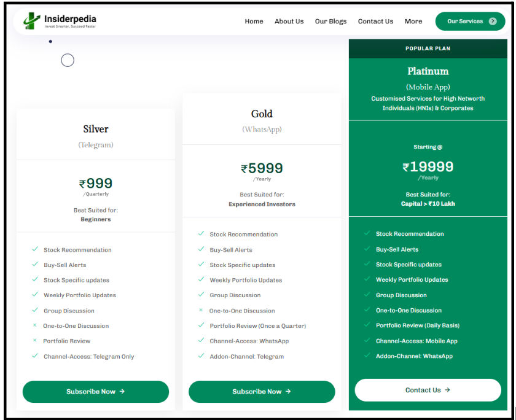Viewport: 516px width, 420px height.
Task: Click Platinum's Weekly Portfolio Updates text
Action: tap(412, 280)
